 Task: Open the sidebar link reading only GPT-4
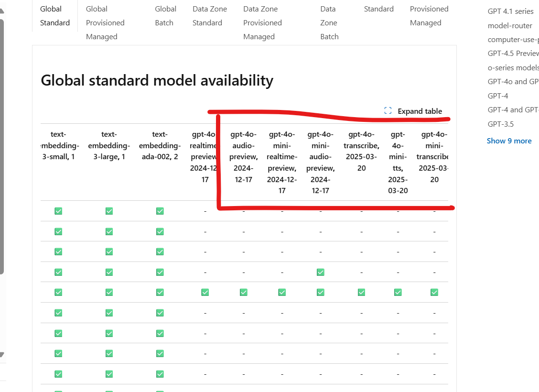coord(498,96)
